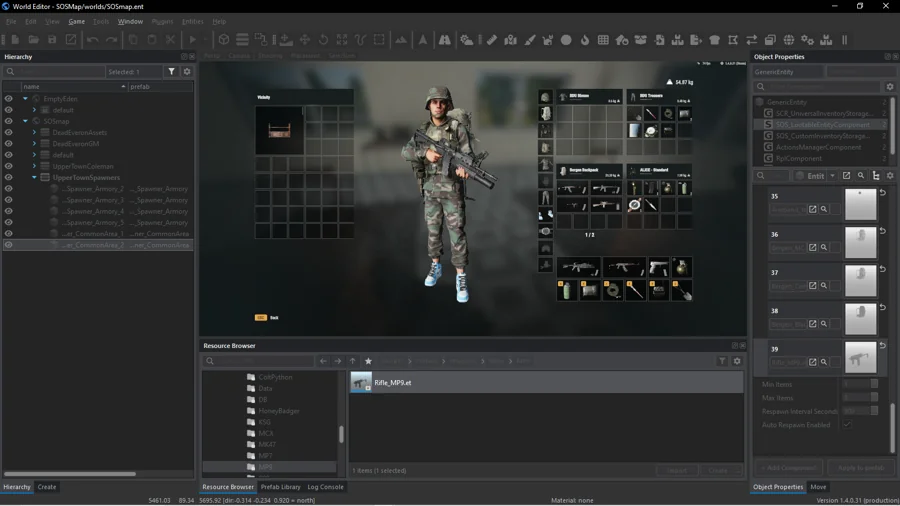Open the double gears settings icon
The height and width of the screenshot is (506, 900).
tap(808, 40)
